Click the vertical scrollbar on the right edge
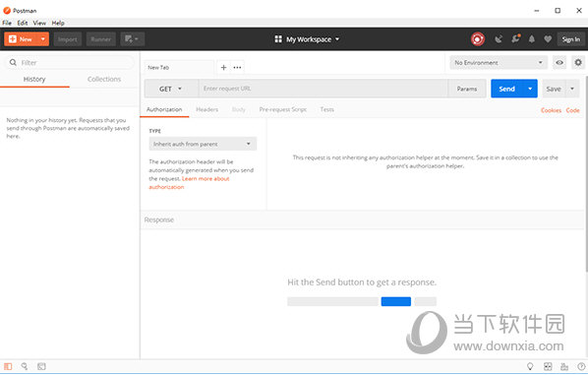This screenshot has width=588, height=375. pos(586,173)
